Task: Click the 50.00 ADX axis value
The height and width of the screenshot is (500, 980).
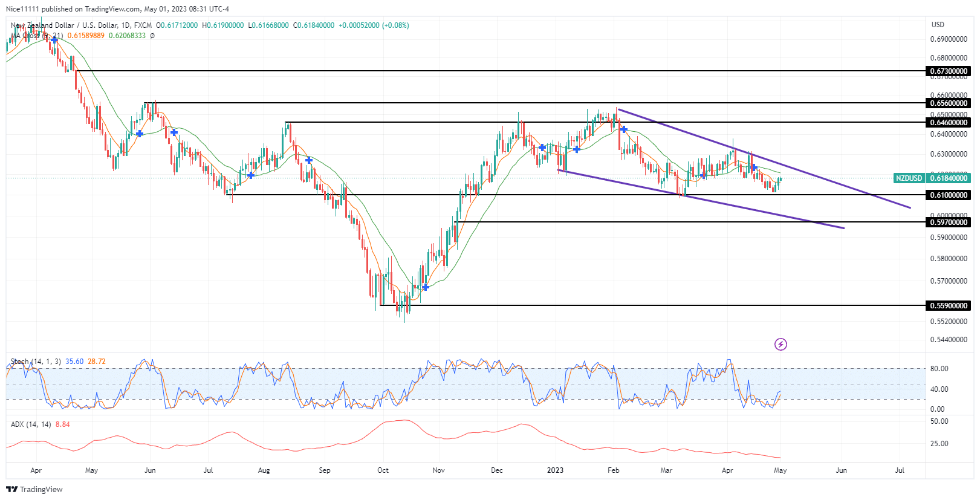Action: 939,421
